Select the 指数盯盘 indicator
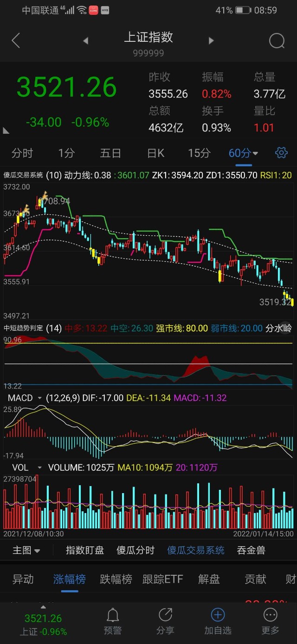 [85, 550]
